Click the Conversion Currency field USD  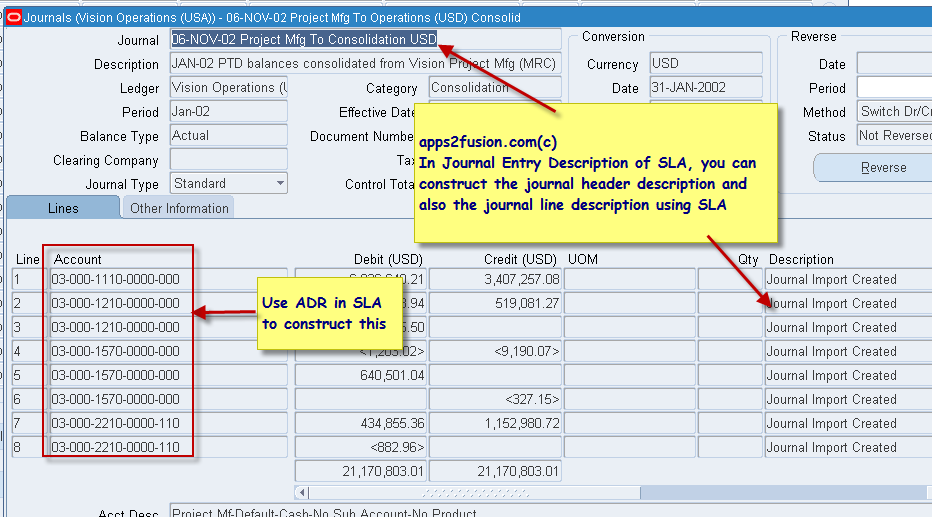706,64
